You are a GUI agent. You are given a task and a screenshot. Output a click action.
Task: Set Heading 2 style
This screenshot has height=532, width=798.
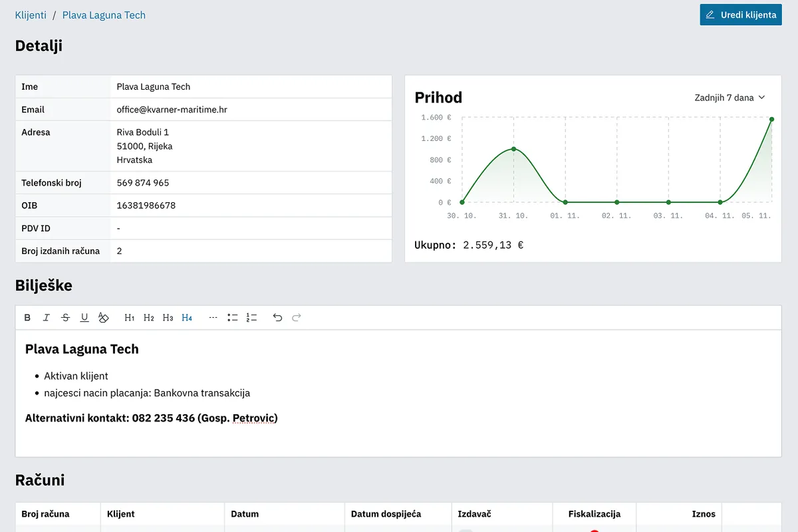[149, 318]
